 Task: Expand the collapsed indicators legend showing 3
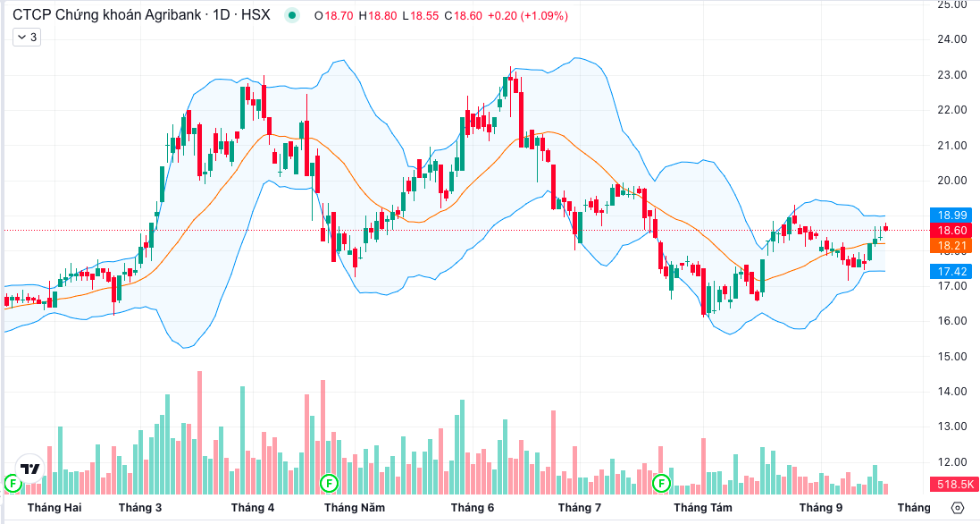click(27, 38)
